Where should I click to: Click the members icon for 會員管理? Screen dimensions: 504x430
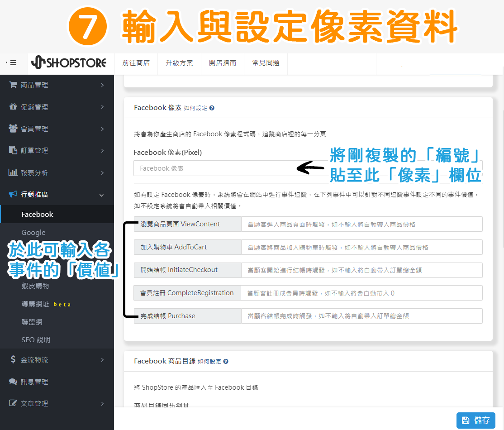click(x=13, y=129)
